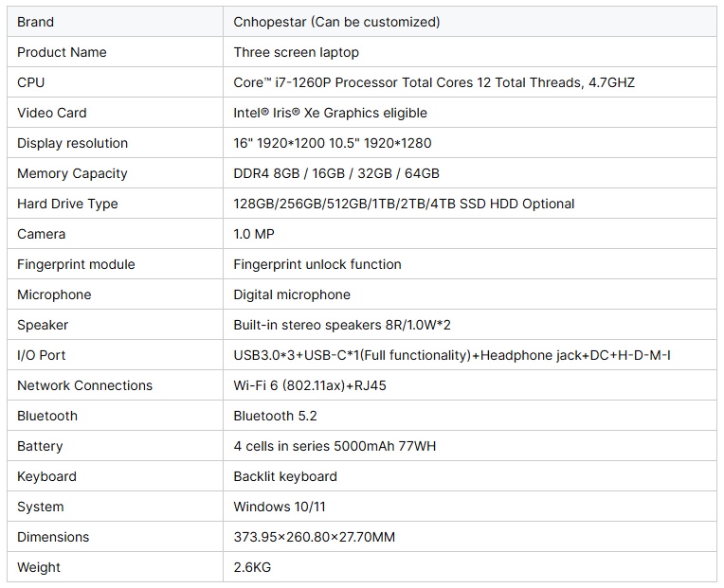
Task: Click the I/O Port value cell
Action: 451,355
